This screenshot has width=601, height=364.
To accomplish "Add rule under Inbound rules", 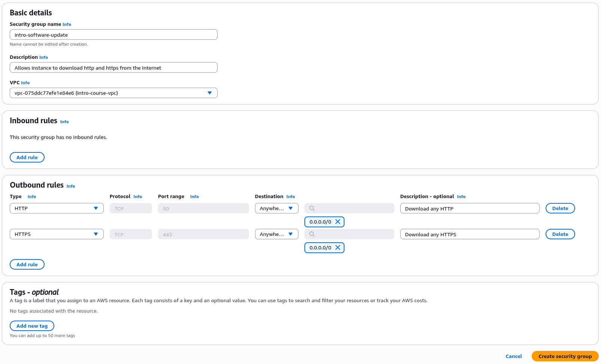I will point(27,157).
